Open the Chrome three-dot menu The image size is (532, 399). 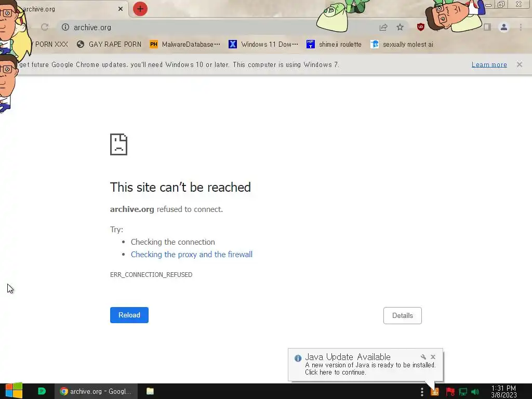[521, 27]
